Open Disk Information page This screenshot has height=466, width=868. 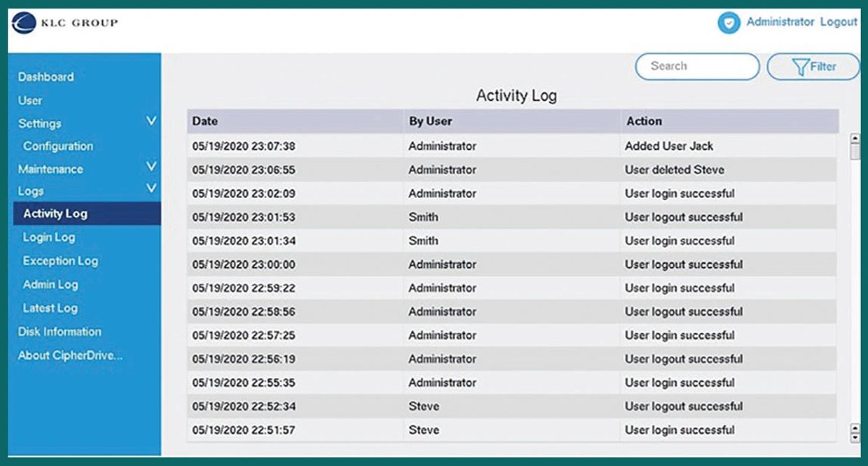pyautogui.click(x=59, y=332)
